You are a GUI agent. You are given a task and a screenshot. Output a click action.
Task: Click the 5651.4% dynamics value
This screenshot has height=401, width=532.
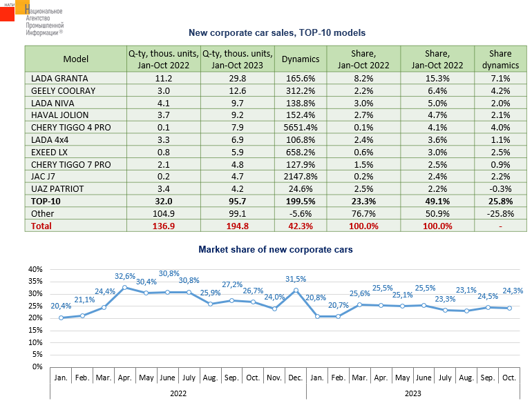pyautogui.click(x=301, y=128)
